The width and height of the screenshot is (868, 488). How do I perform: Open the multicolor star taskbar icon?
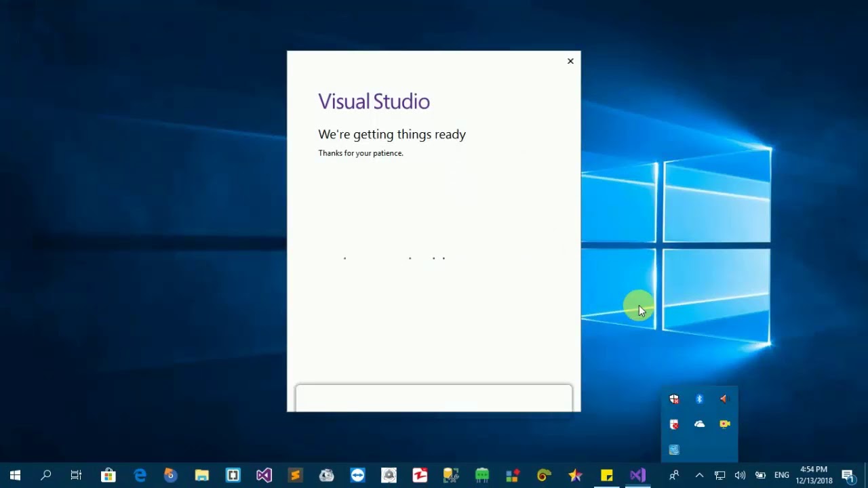[575, 476]
